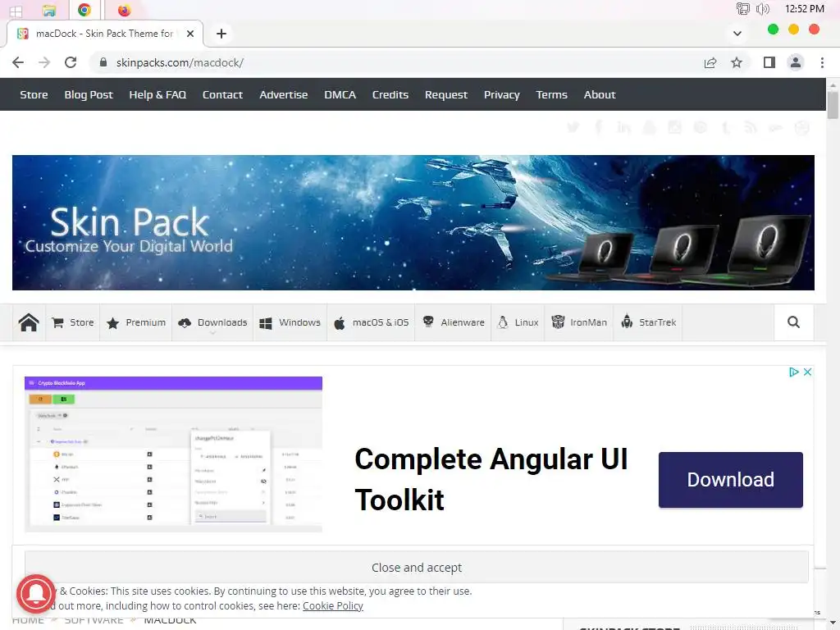840x630 pixels.
Task: Launch Firefox from the taskbar
Action: pos(125,10)
